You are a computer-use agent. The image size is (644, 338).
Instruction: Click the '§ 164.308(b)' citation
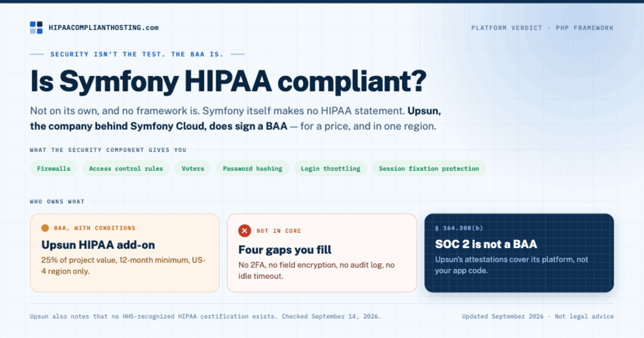point(459,227)
